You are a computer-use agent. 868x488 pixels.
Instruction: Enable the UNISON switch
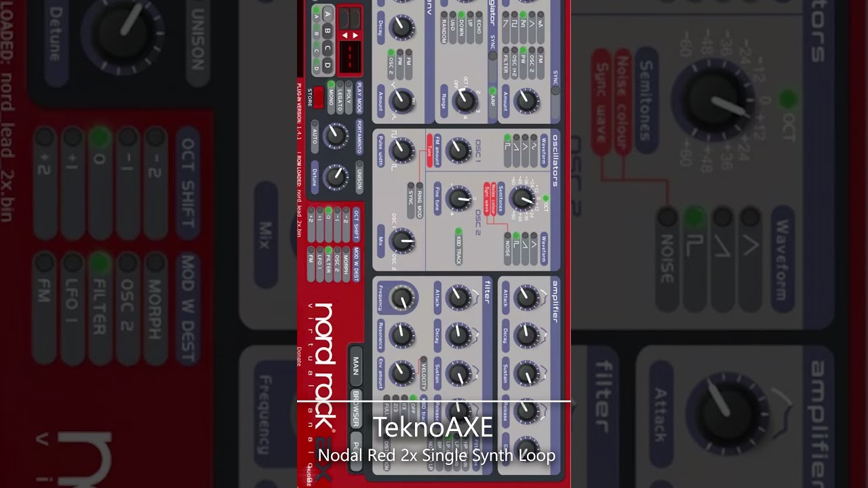pyautogui.click(x=359, y=176)
